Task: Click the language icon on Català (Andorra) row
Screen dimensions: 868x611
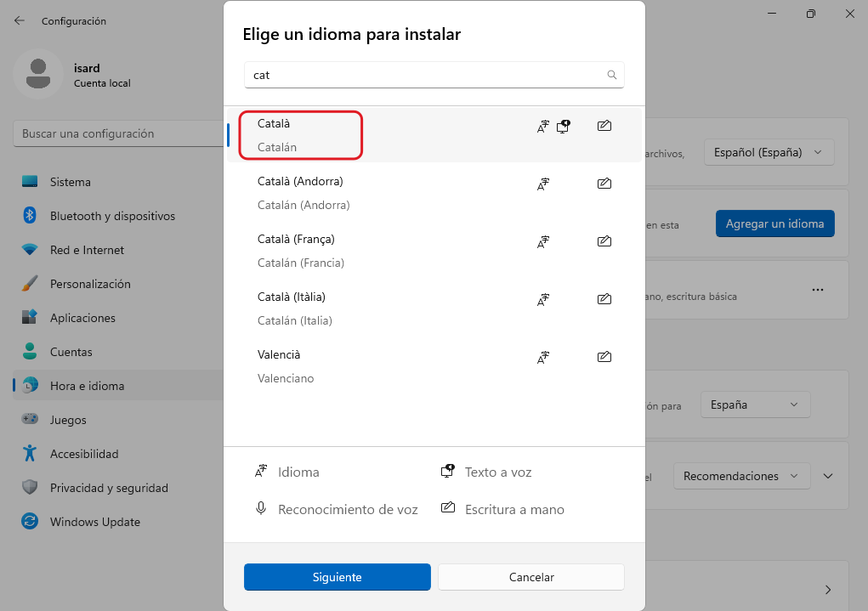Action: click(x=543, y=184)
